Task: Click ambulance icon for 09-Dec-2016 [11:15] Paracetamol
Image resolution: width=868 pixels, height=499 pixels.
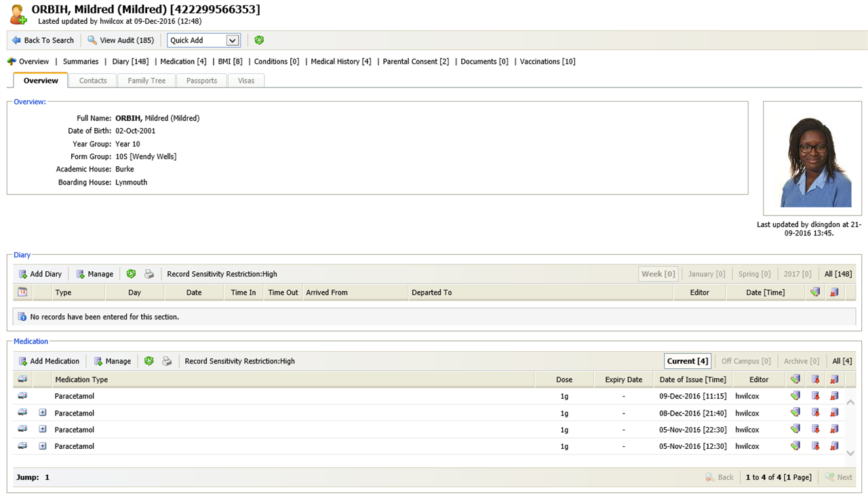Action: coord(22,395)
